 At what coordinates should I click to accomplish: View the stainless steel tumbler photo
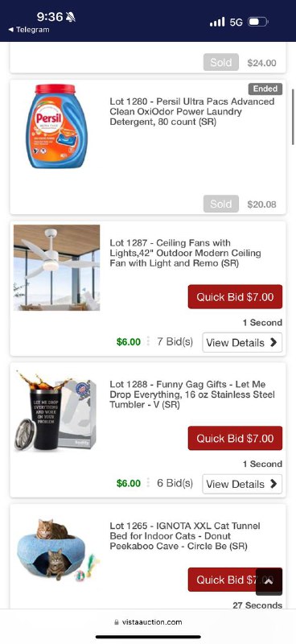pos(56,410)
